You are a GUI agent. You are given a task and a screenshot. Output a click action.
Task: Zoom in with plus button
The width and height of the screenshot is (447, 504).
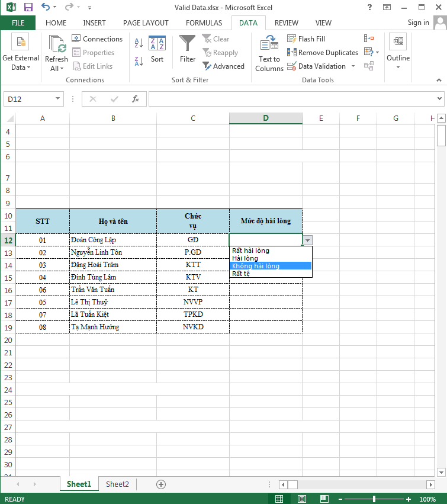408,499
